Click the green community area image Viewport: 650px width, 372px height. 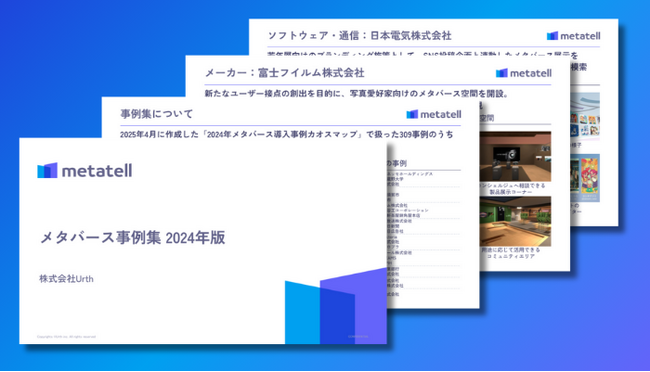click(515, 221)
